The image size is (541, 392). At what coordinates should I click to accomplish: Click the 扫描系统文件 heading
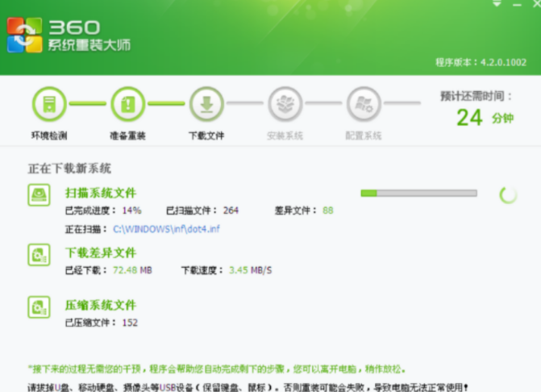(101, 193)
